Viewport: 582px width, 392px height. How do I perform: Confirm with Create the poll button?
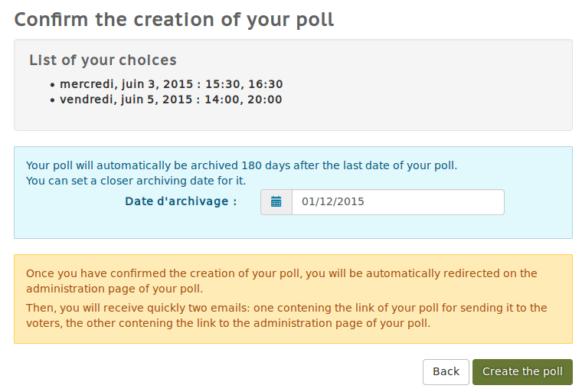tap(522, 371)
